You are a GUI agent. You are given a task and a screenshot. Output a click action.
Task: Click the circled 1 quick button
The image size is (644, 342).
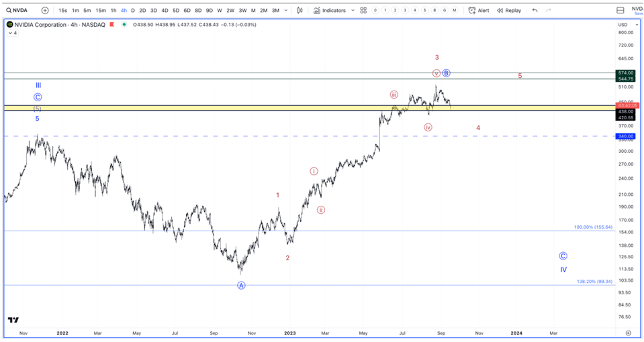pyautogui.click(x=385, y=10)
